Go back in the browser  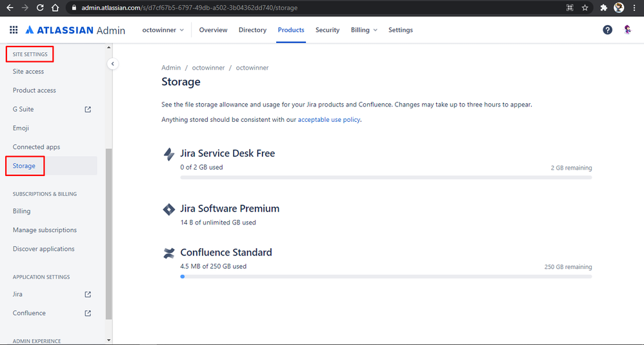point(10,8)
